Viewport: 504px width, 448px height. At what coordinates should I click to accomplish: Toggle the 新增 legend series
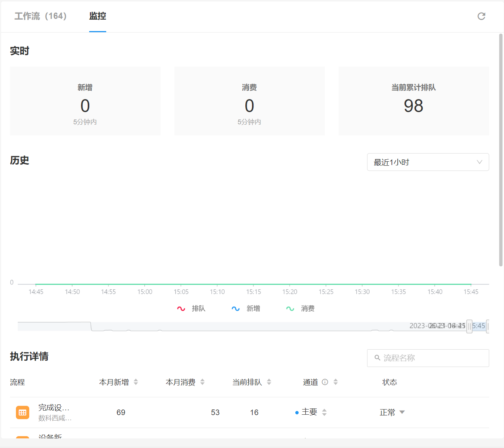coord(246,309)
